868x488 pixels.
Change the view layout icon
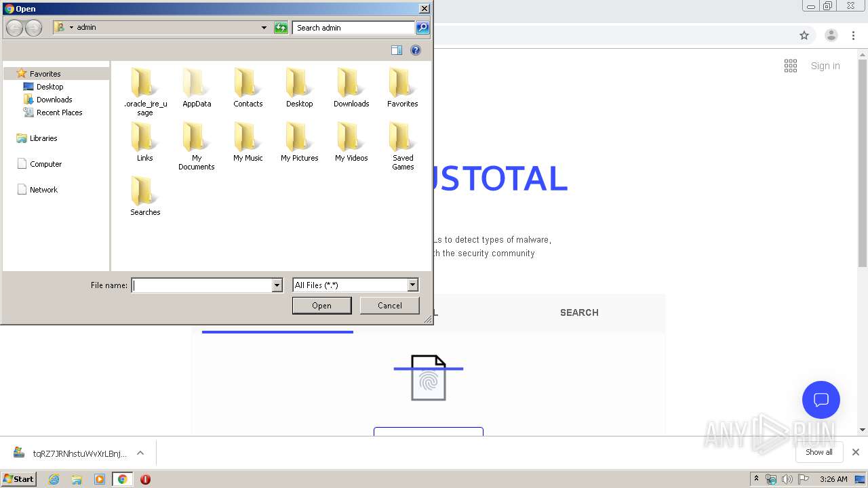(x=397, y=50)
